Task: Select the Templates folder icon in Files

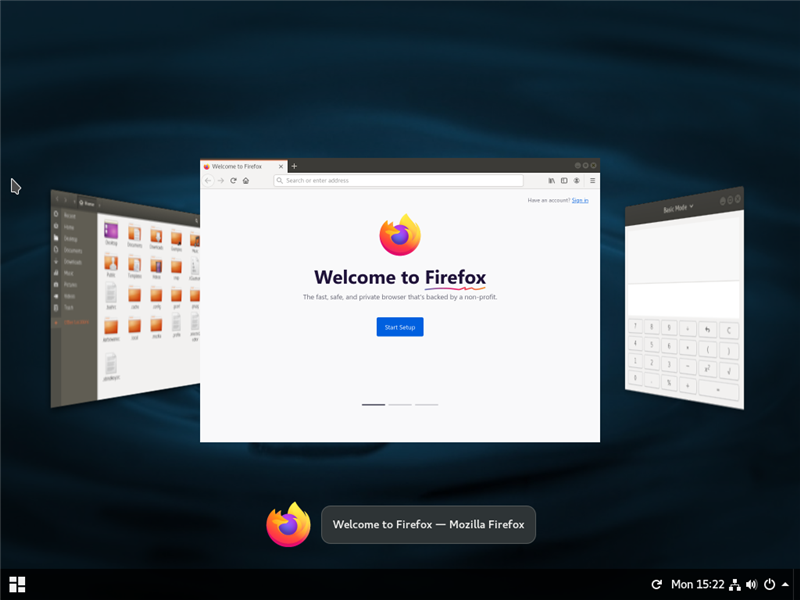Action: (135, 265)
